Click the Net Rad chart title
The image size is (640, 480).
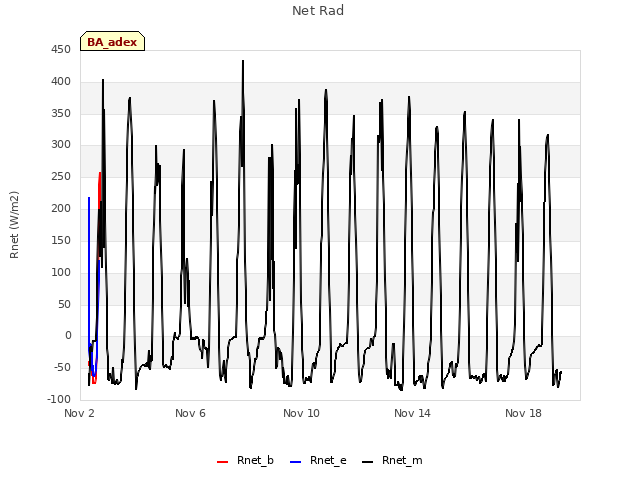click(318, 11)
